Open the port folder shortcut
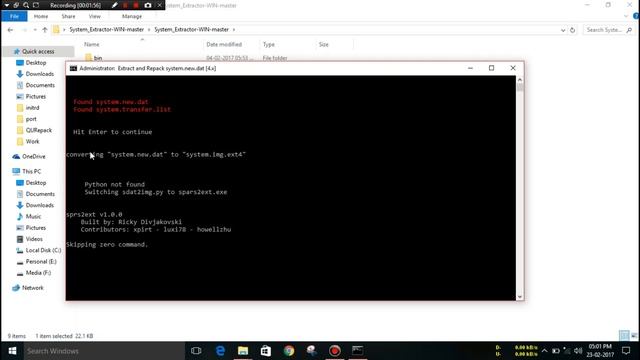This screenshot has height=360, width=640. [x=31, y=119]
